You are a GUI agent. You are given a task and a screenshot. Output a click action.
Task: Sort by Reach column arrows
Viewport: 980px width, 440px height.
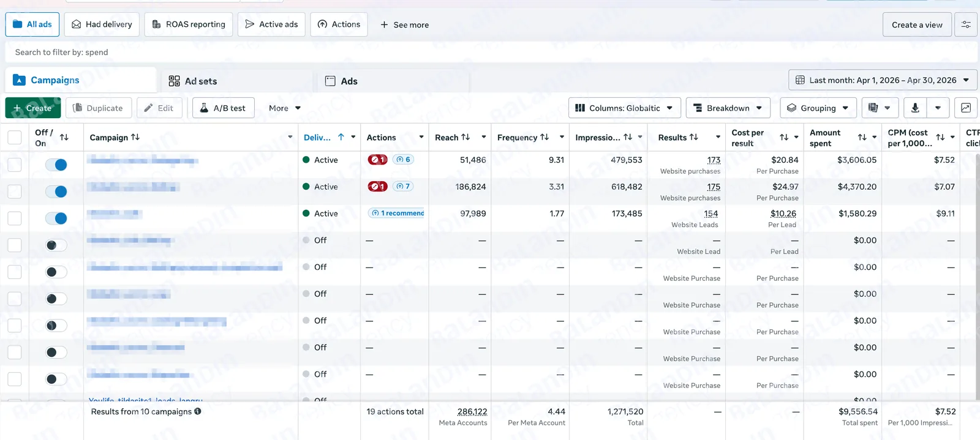pyautogui.click(x=466, y=137)
